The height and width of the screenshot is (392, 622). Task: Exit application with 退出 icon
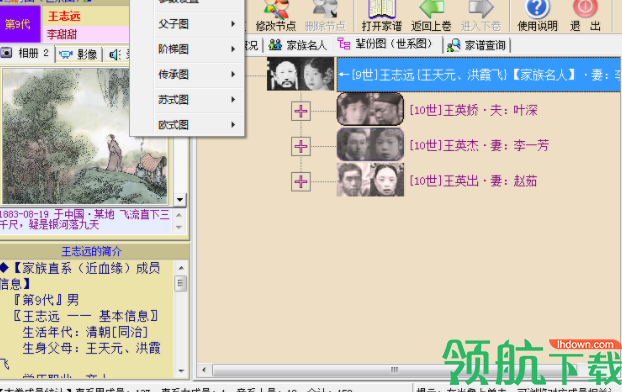pyautogui.click(x=585, y=16)
